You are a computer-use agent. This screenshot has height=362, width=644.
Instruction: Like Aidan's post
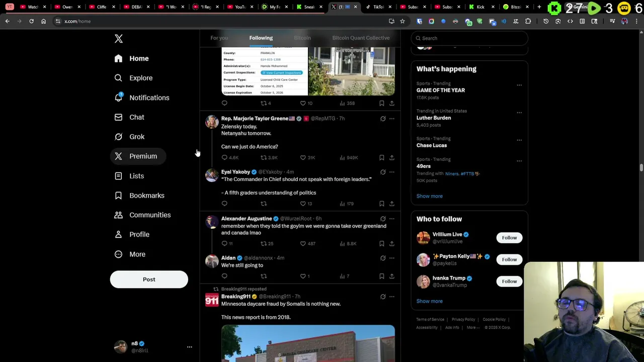coord(305,276)
